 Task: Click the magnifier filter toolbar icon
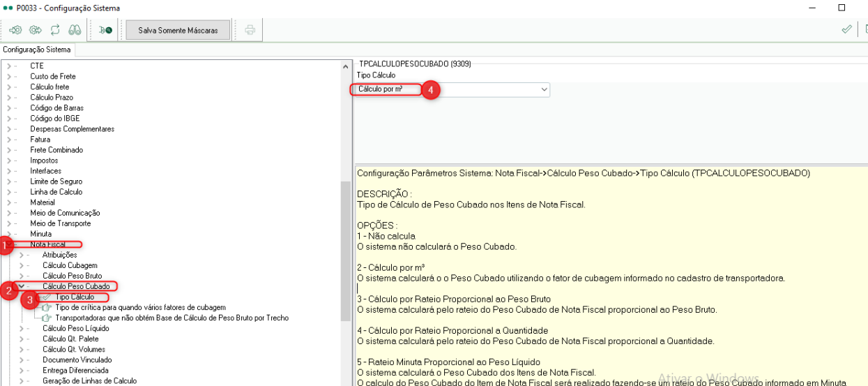pos(105,30)
